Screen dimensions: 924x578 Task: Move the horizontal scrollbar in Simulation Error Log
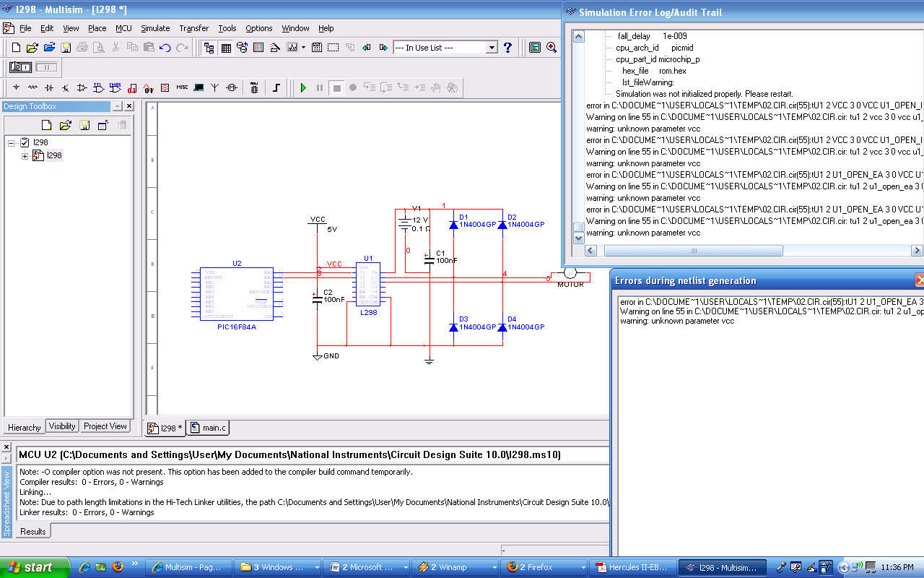coord(693,251)
